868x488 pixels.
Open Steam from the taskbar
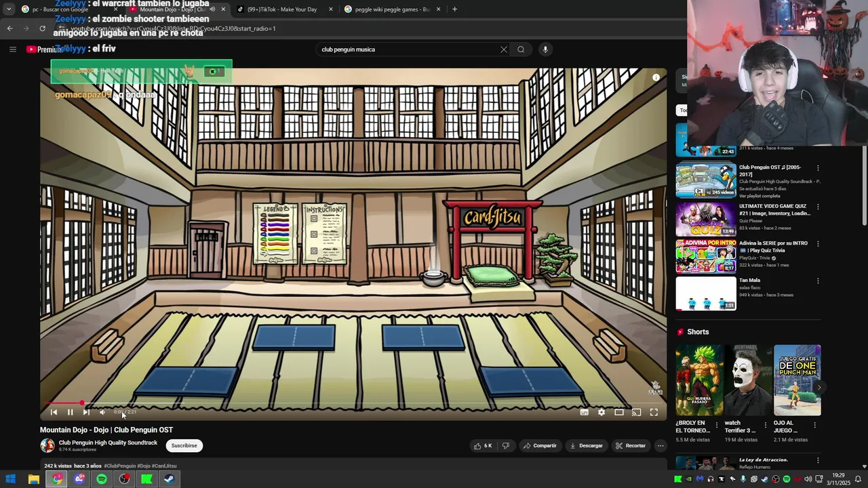coord(169,479)
